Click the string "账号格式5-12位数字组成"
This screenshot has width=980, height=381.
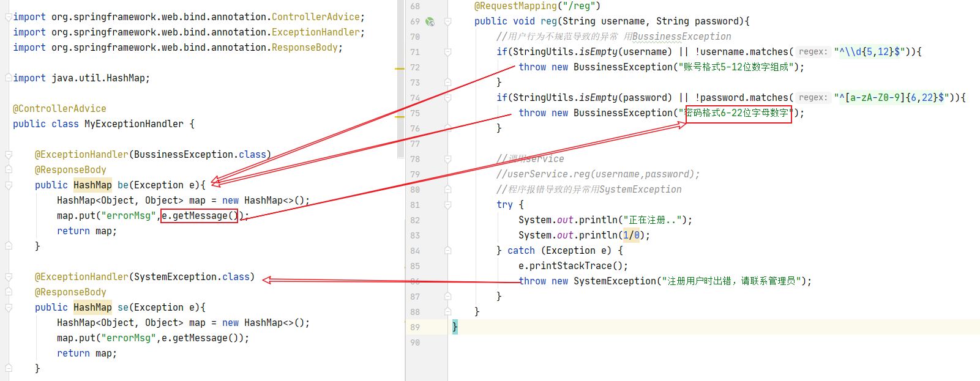[x=736, y=67]
